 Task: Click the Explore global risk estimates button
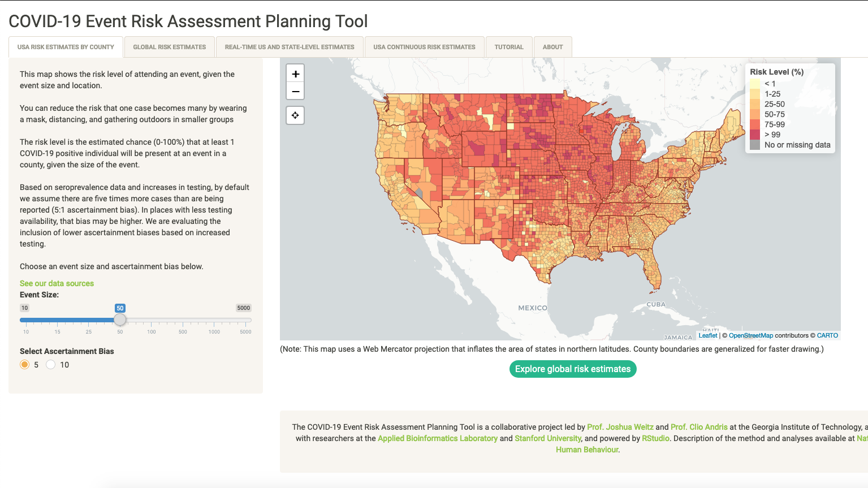coord(572,369)
